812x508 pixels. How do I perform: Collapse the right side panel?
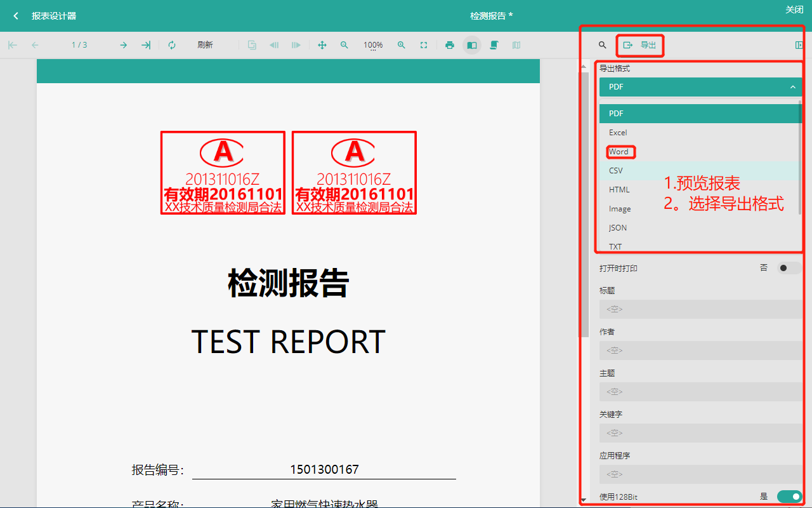click(799, 45)
